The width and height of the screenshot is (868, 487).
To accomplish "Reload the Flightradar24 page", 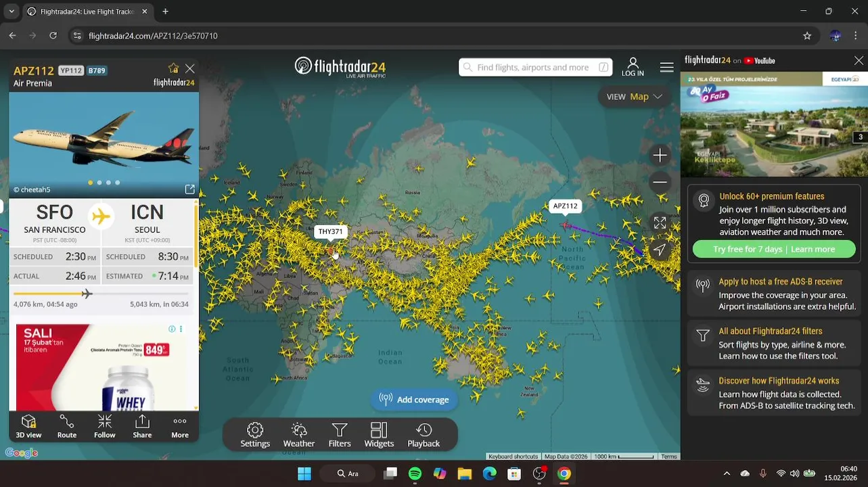I will (53, 36).
